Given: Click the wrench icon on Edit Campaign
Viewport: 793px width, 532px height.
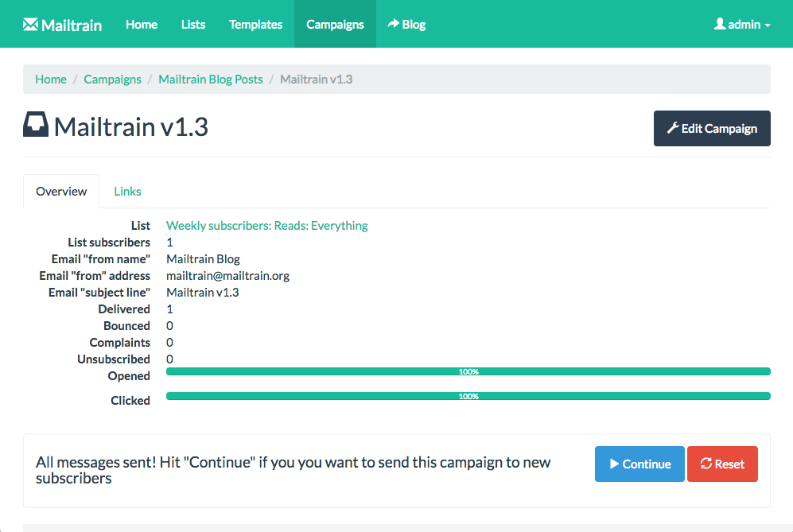Looking at the screenshot, I should click(672, 128).
